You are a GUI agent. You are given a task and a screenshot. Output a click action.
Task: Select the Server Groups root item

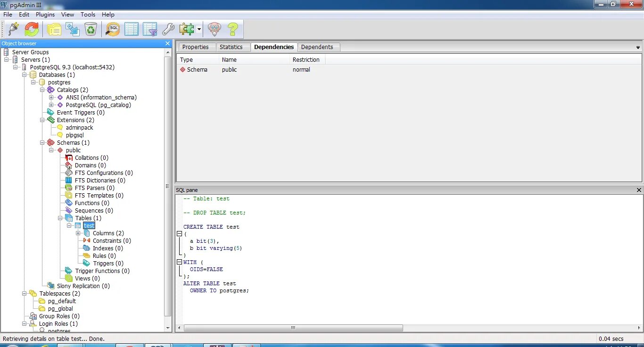click(30, 52)
